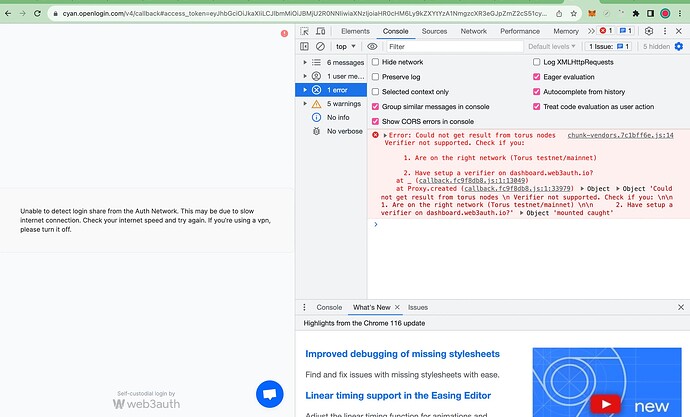
Task: Open drawer three-dot menu beside Console
Action: coord(304,307)
